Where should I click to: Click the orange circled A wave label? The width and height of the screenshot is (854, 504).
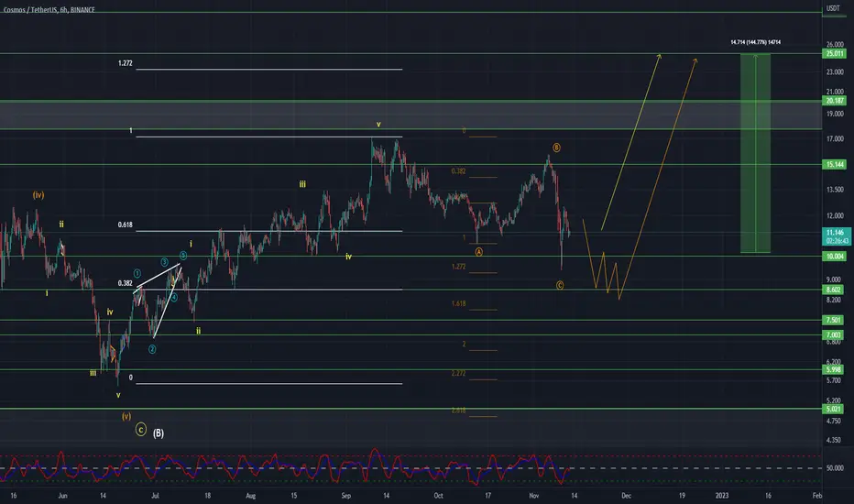(x=478, y=252)
